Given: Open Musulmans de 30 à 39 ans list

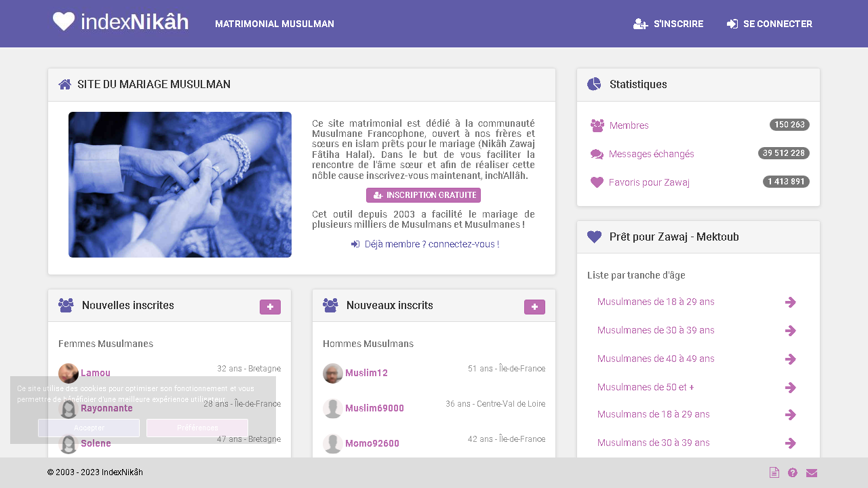Looking at the screenshot, I should [654, 443].
